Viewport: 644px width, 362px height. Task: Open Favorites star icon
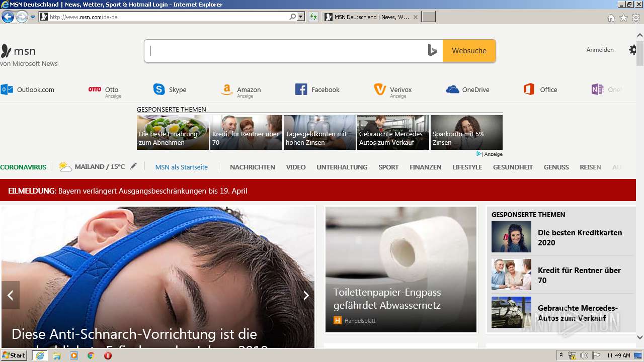click(x=623, y=18)
